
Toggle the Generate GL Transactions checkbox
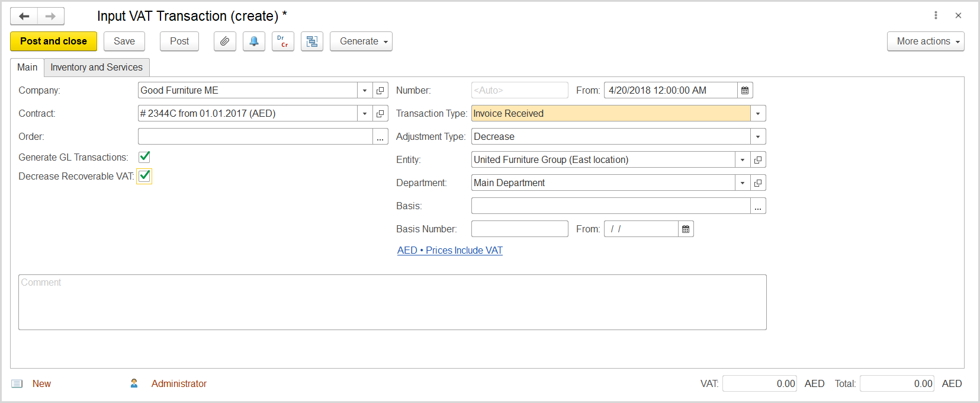(x=144, y=156)
